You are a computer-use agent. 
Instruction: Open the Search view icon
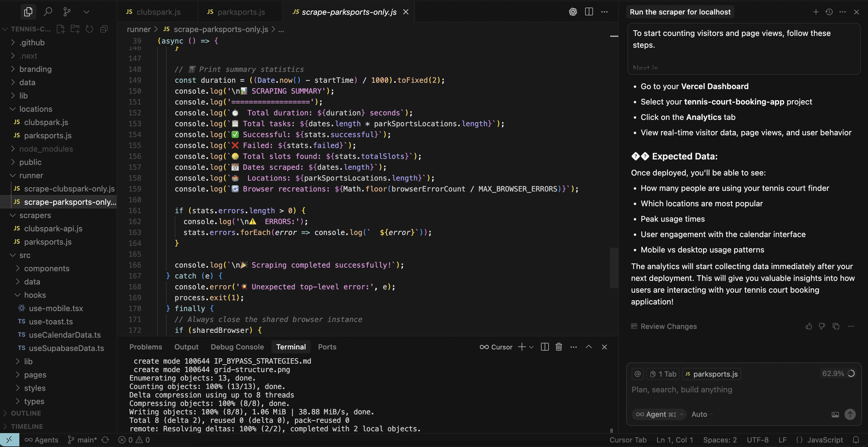pos(48,12)
